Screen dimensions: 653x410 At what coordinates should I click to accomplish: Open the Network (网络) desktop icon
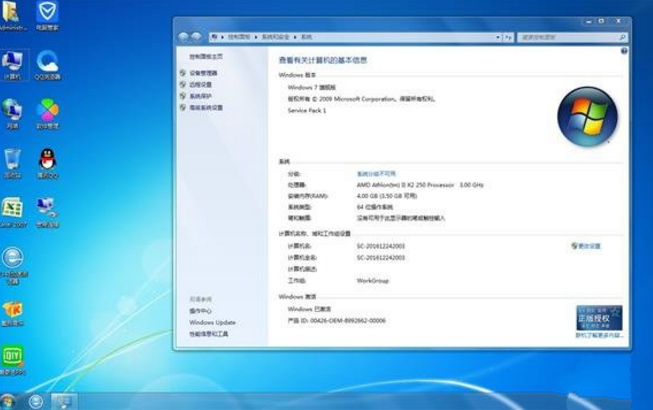(x=12, y=114)
